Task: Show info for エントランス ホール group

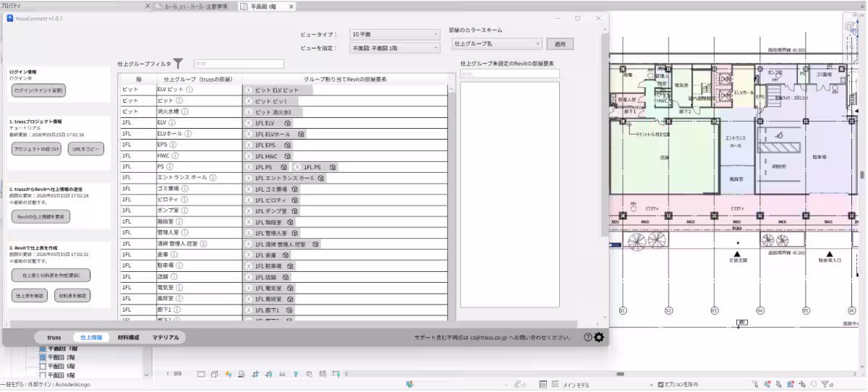Action: coord(213,177)
